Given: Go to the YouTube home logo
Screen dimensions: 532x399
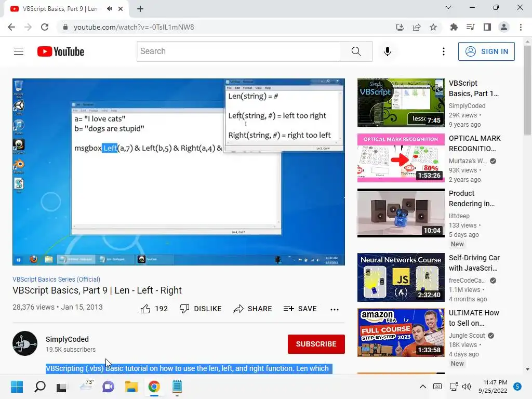Looking at the screenshot, I should [61, 51].
